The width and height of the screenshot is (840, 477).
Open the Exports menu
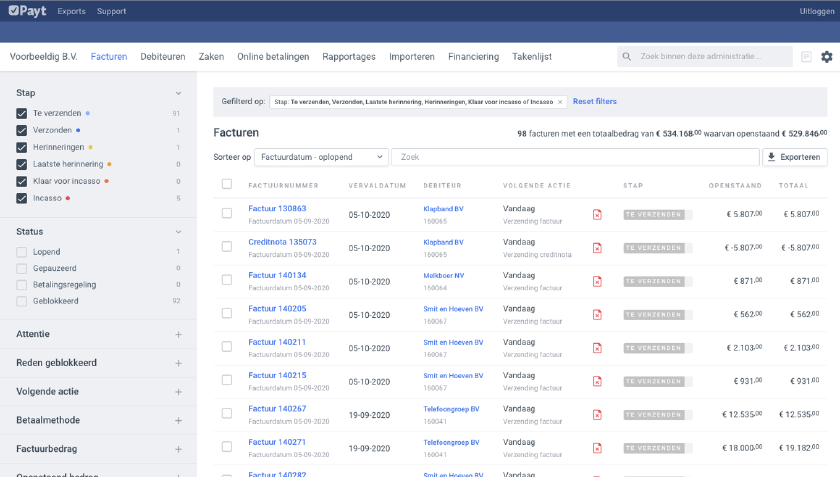[71, 11]
